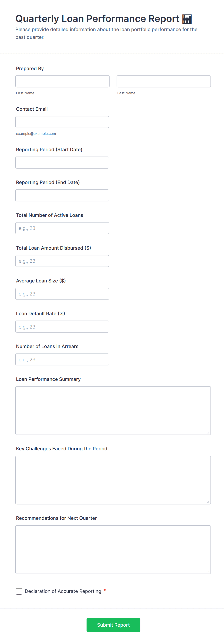Click the Recommendations for Next Quarter textarea

113,549
